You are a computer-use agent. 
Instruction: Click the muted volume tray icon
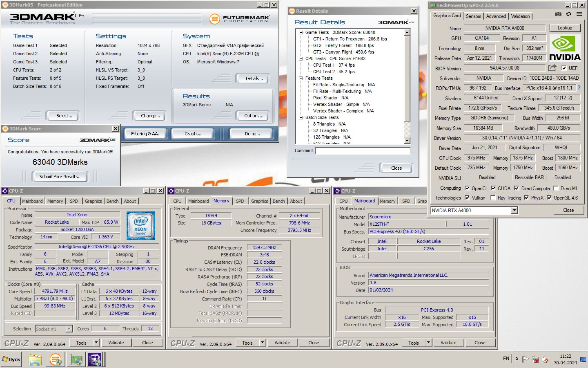[x=545, y=359]
